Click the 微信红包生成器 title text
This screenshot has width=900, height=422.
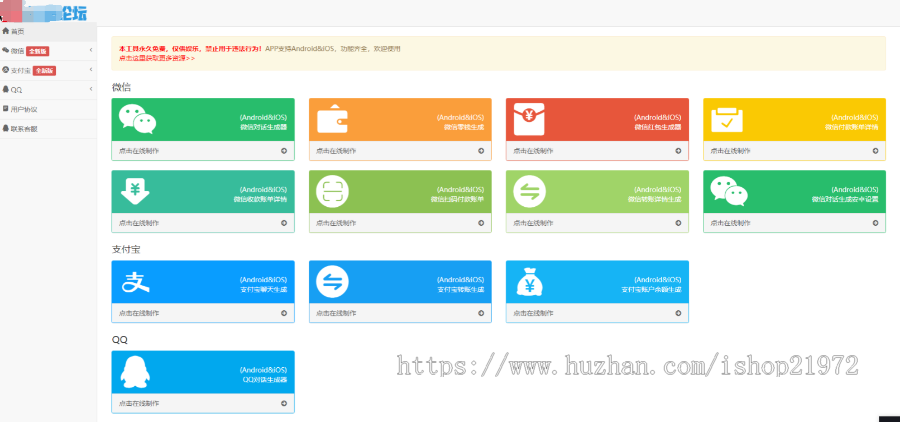pos(658,127)
